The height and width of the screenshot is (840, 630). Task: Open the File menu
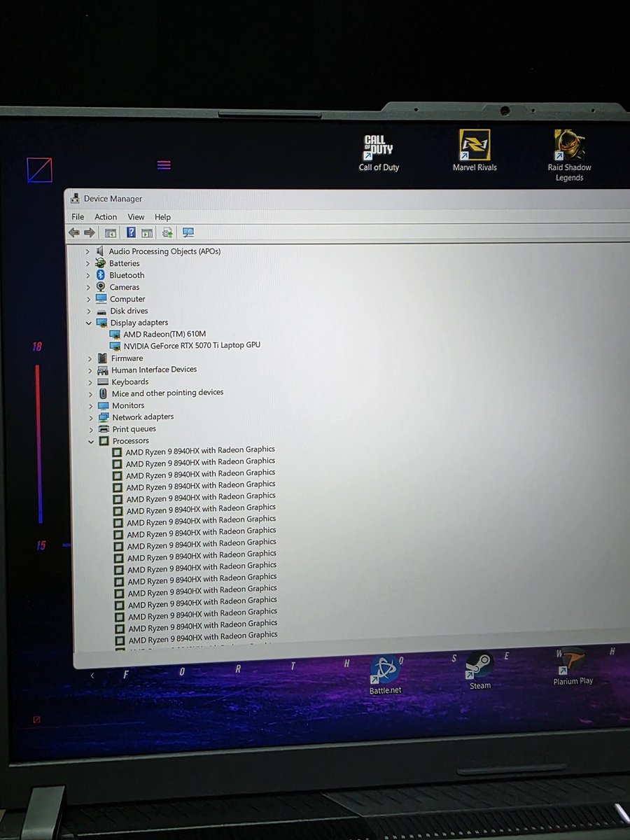coord(78,217)
